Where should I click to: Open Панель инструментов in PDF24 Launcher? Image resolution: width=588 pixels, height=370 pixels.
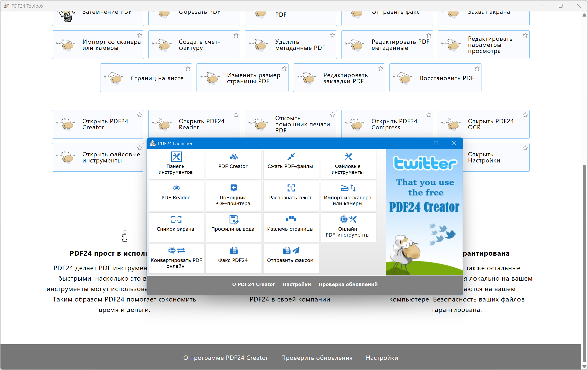176,164
